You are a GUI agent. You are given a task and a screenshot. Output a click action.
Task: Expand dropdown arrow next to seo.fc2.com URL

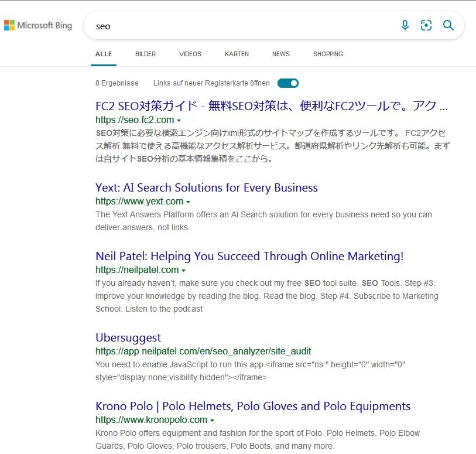click(x=179, y=121)
